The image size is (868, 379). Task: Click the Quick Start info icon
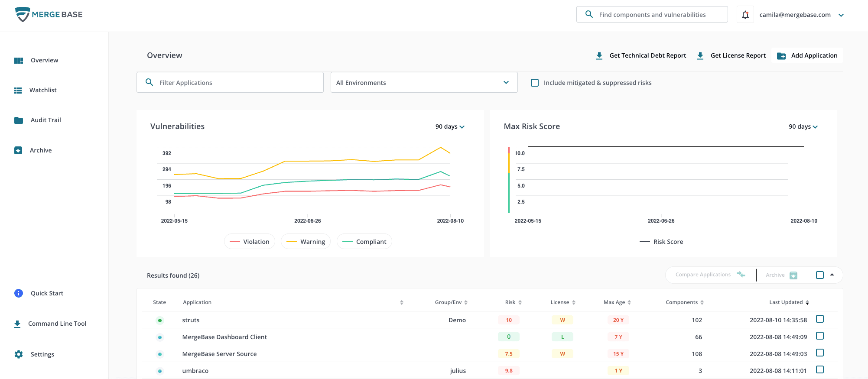pos(19,293)
